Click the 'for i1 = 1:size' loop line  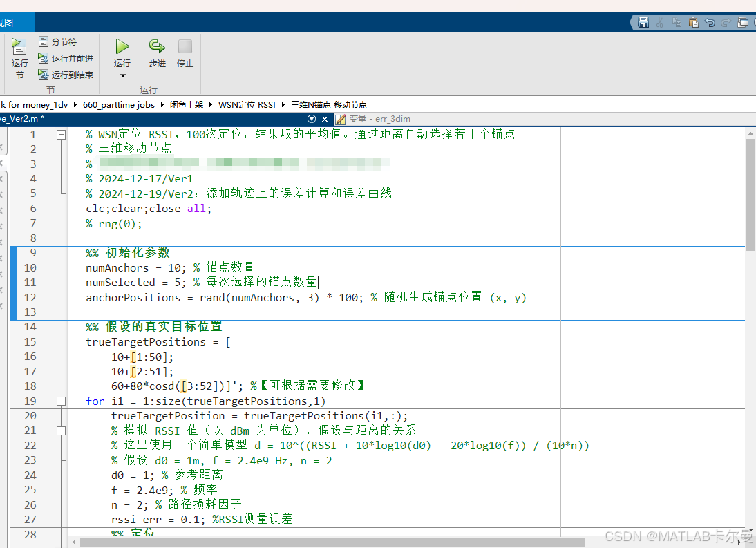tap(205, 401)
